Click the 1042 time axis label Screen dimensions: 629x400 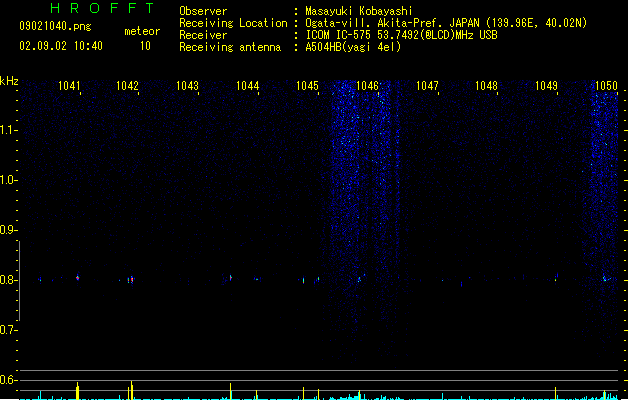point(127,86)
